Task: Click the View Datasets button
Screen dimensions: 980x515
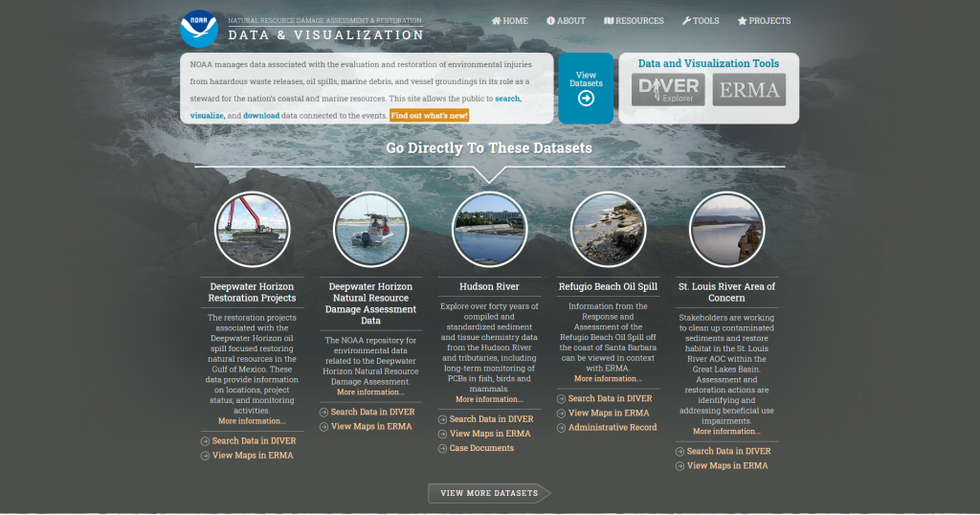Action: pos(586,88)
